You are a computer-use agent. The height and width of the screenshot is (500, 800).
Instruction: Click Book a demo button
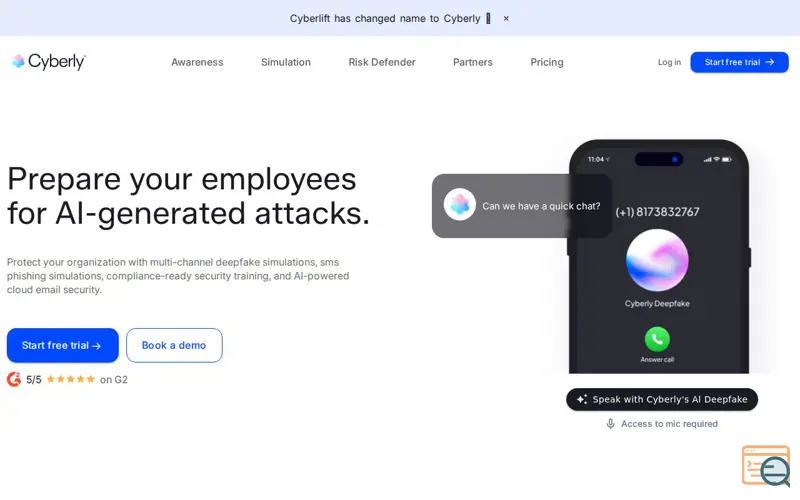(x=174, y=345)
